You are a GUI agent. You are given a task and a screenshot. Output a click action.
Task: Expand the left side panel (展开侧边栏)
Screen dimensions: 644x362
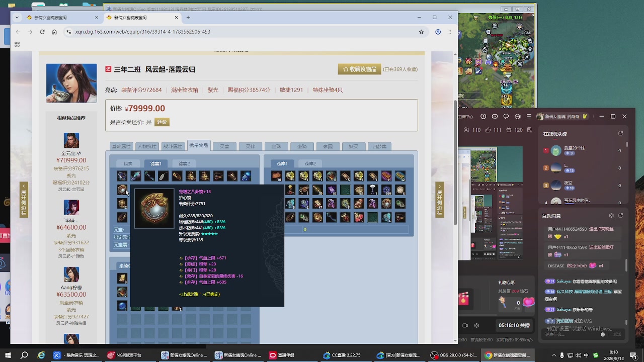pyautogui.click(x=24, y=200)
